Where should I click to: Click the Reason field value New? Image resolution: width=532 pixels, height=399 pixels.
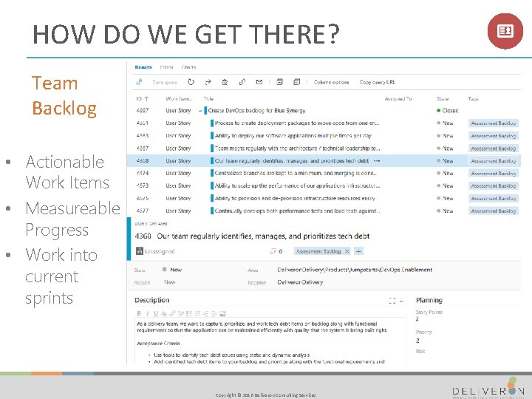click(x=170, y=282)
